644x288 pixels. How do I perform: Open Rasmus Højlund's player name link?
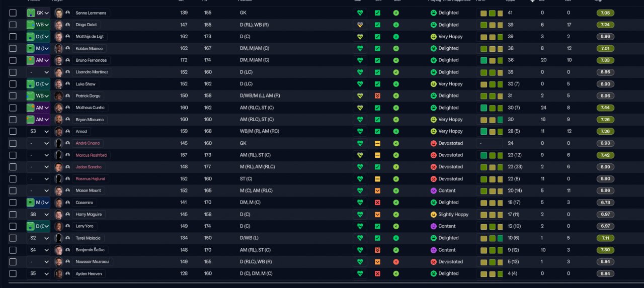(90, 179)
